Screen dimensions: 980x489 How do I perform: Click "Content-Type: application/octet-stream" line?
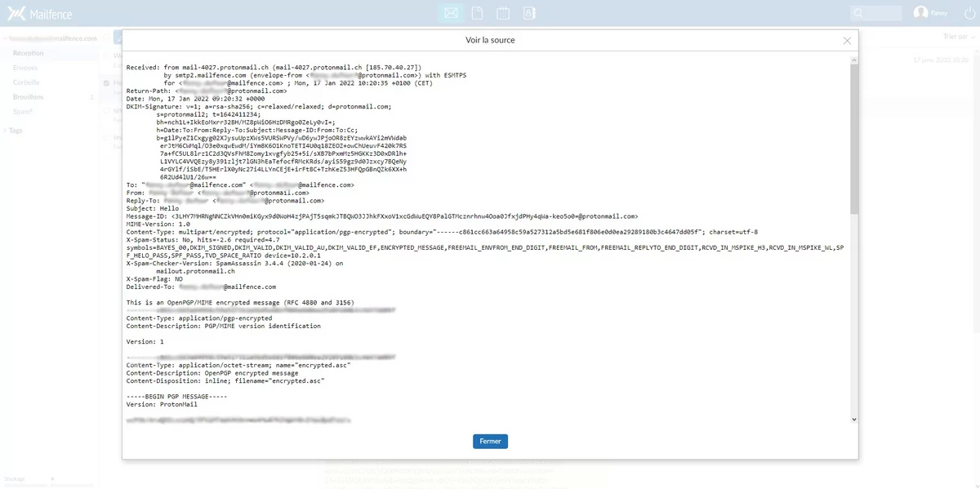coord(238,366)
